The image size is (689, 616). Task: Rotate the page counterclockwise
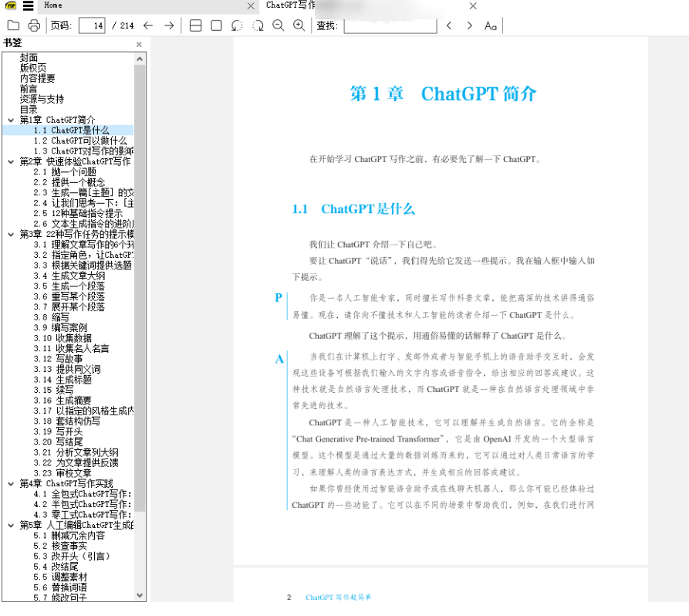point(237,25)
